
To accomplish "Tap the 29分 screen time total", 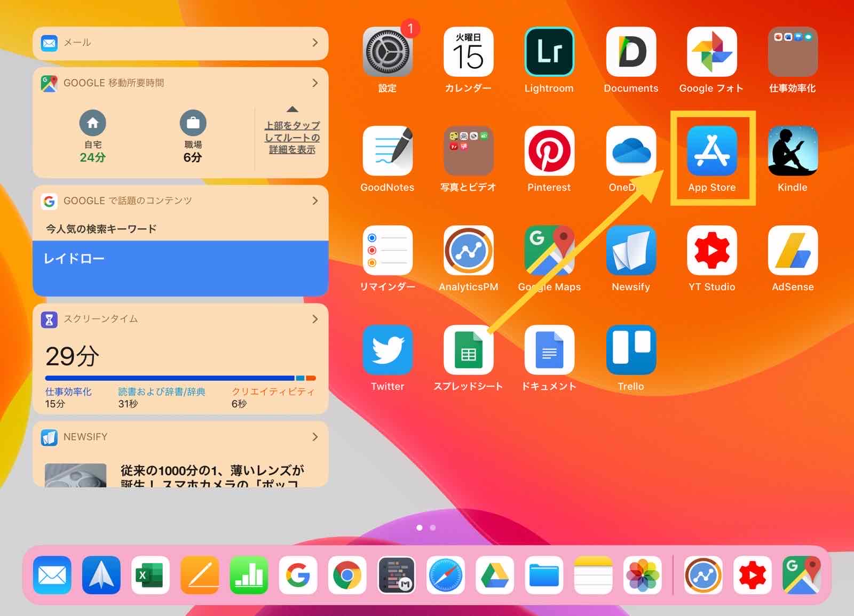I will point(72,356).
